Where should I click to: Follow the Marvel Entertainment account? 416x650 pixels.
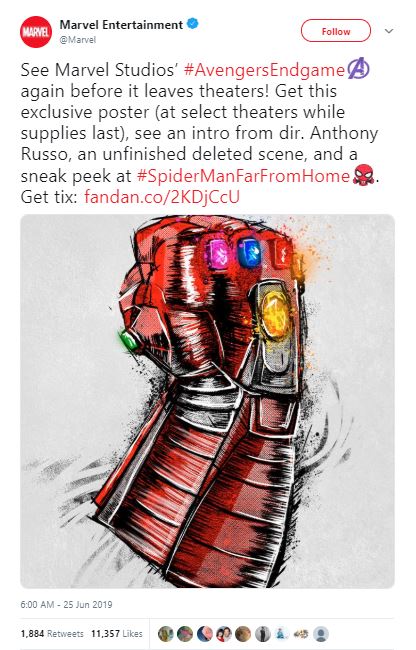[x=336, y=31]
